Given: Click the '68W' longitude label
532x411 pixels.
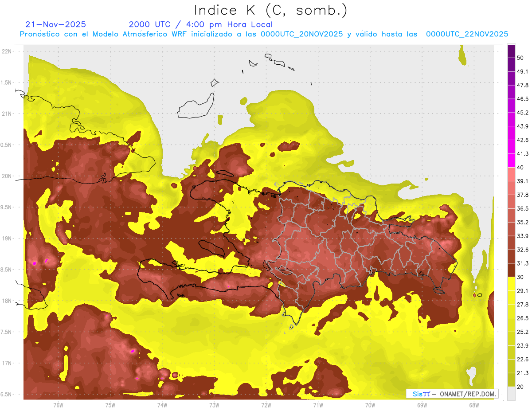Looking at the screenshot, I should coord(474,405).
